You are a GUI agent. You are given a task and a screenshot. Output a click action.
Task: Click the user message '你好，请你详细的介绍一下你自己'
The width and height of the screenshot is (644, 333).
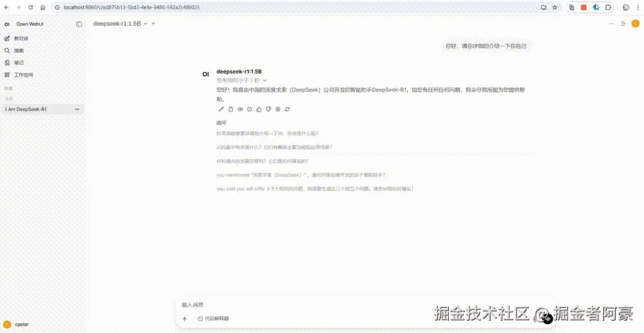pos(486,46)
